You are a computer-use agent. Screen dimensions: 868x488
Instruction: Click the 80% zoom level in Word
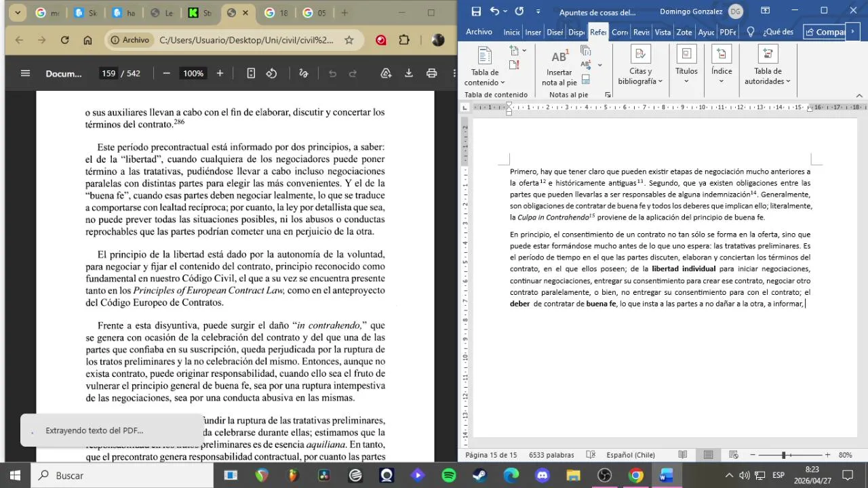coord(845,455)
